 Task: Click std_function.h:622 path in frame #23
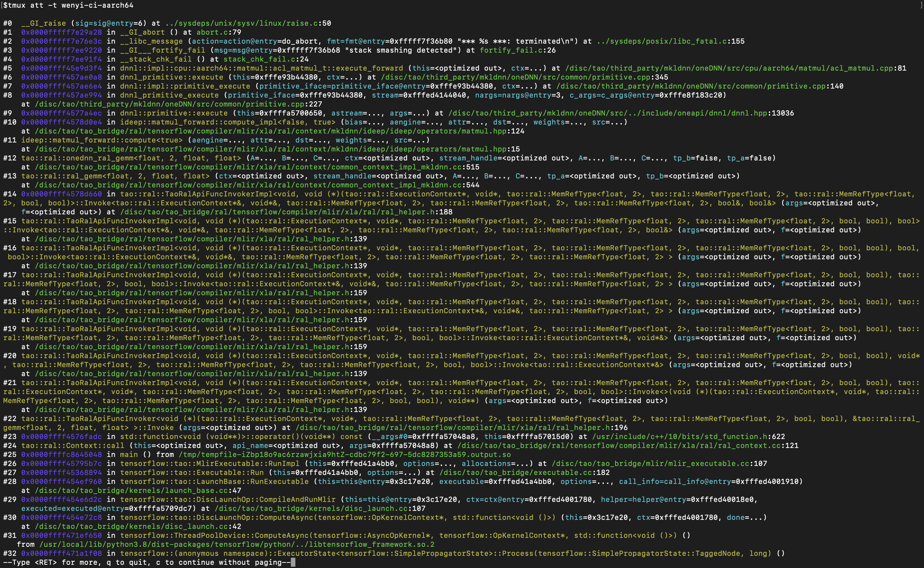(689, 437)
